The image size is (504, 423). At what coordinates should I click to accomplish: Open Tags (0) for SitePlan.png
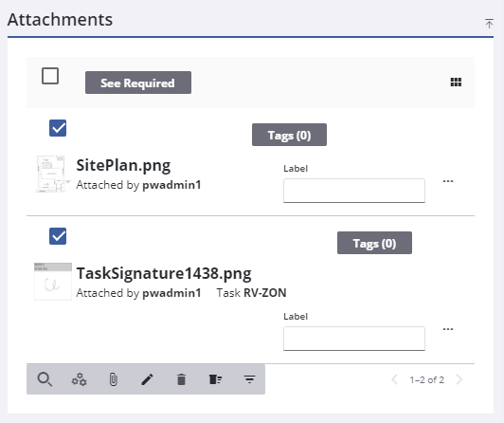(289, 135)
